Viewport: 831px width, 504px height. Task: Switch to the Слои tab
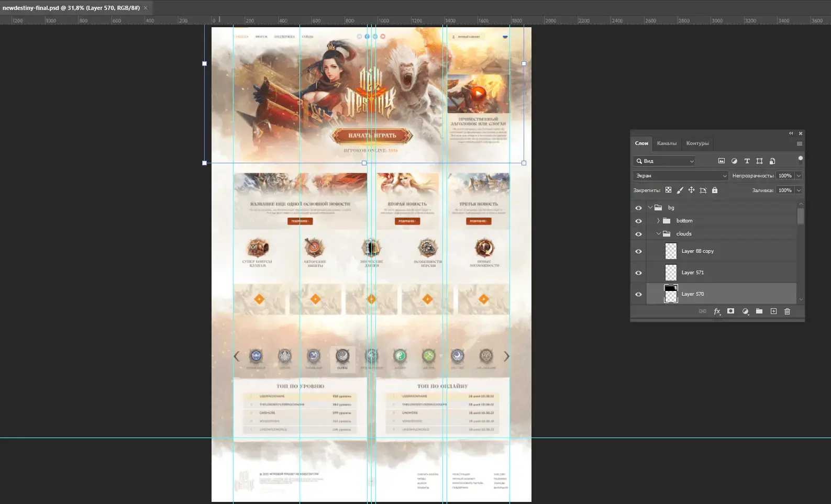click(x=641, y=143)
